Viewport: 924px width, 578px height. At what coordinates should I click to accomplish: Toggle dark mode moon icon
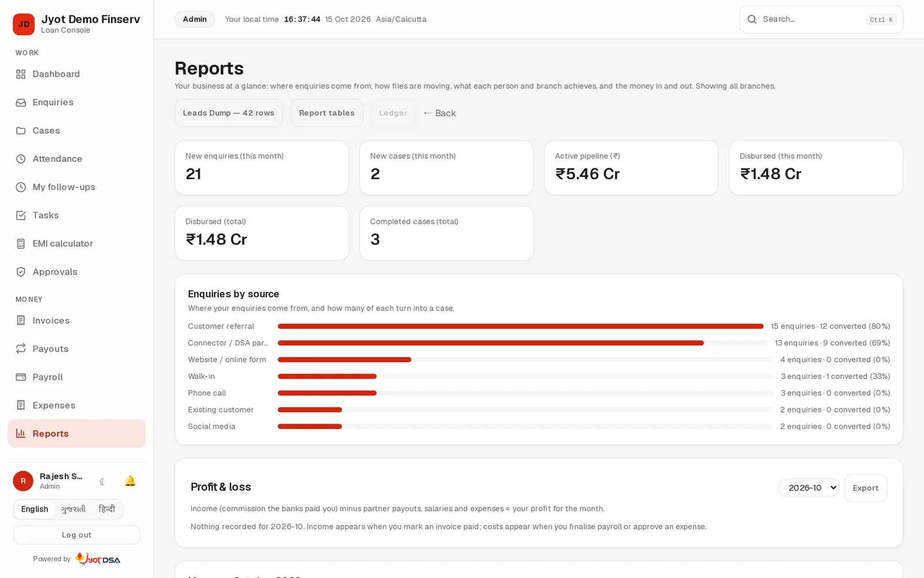pos(102,481)
